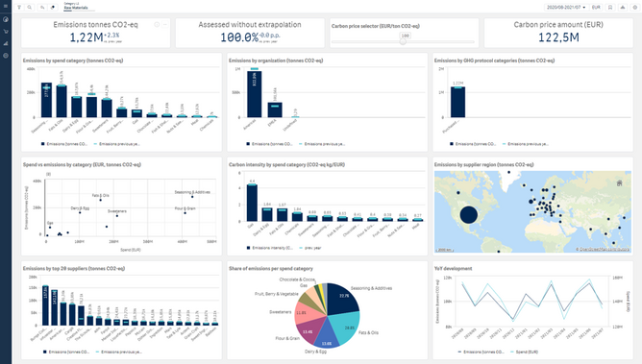Open ellipsis menu on Emissions tonnes KPI

[x=165, y=25]
